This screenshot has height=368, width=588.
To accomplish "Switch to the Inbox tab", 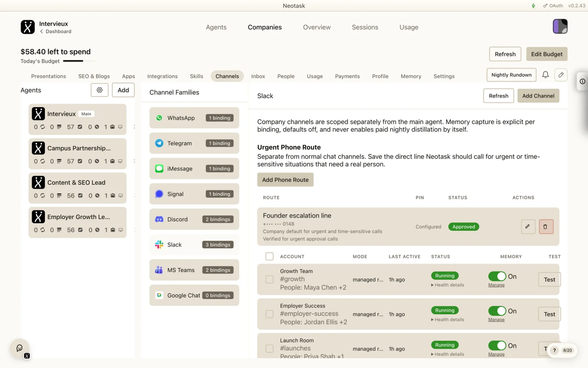I will pos(258,76).
